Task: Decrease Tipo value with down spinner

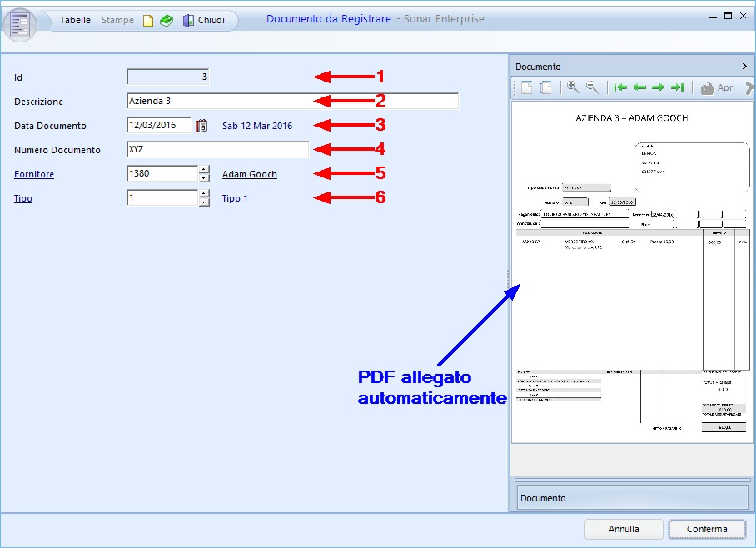Action: (x=203, y=202)
